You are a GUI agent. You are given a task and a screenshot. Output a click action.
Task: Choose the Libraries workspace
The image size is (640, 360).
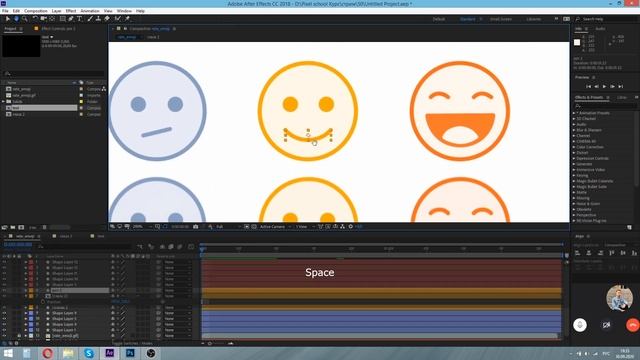coord(533,19)
